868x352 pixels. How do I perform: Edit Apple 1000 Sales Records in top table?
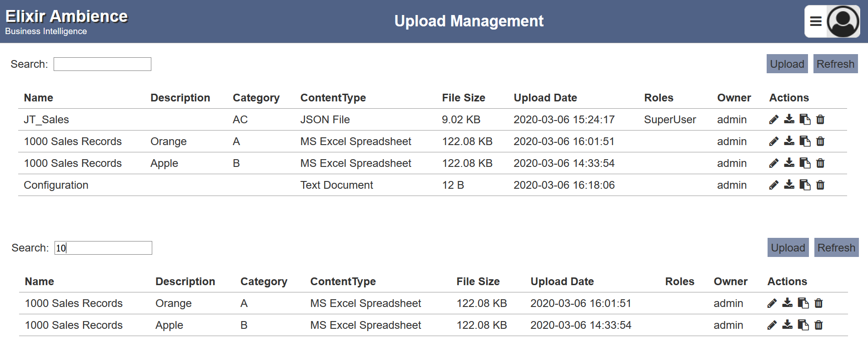773,163
